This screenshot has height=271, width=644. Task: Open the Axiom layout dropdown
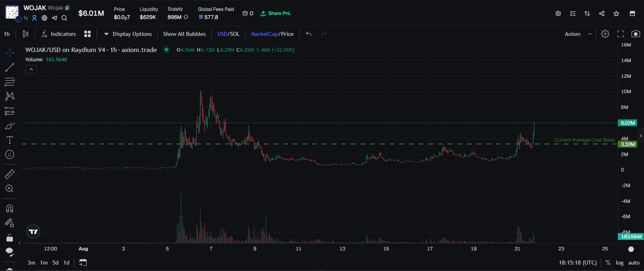[579, 34]
